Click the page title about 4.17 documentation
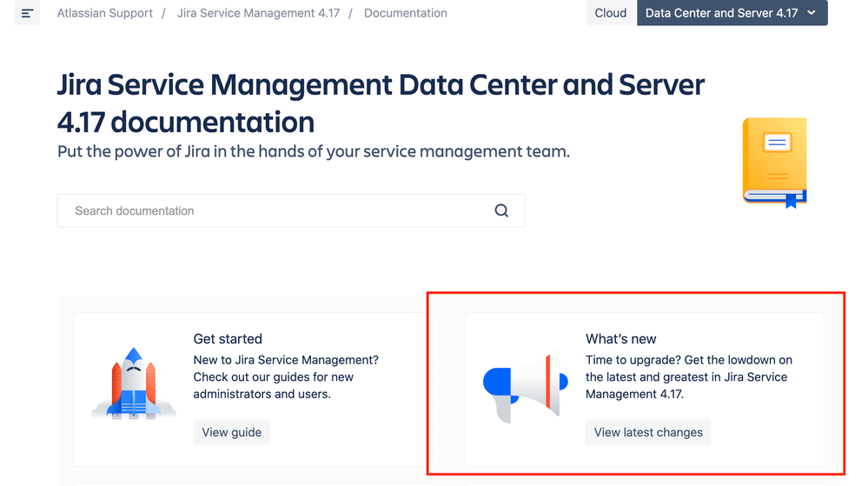 381,103
